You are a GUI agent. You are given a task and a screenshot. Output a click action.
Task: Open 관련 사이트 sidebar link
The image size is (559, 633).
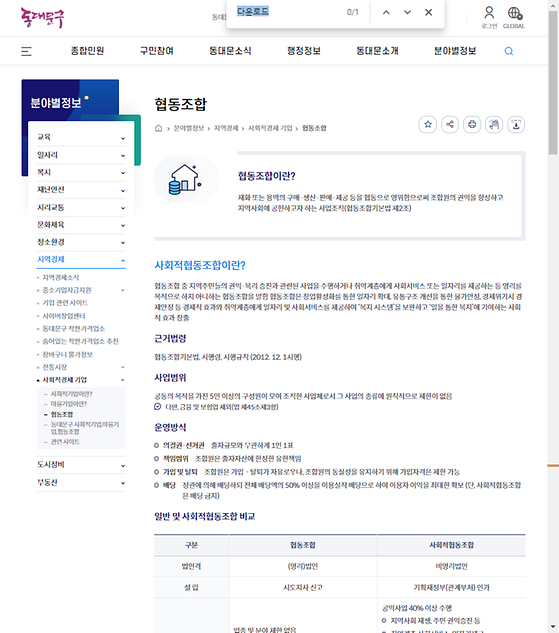click(65, 442)
